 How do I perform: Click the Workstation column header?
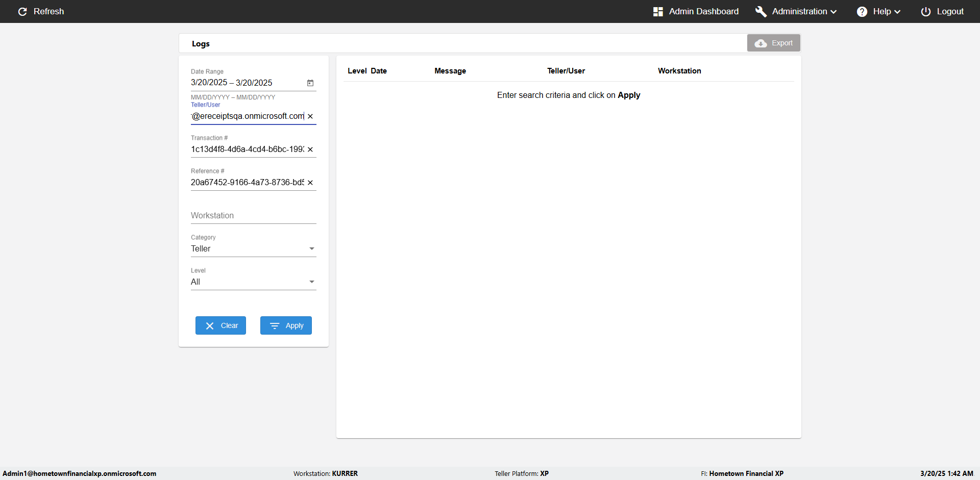pyautogui.click(x=679, y=71)
